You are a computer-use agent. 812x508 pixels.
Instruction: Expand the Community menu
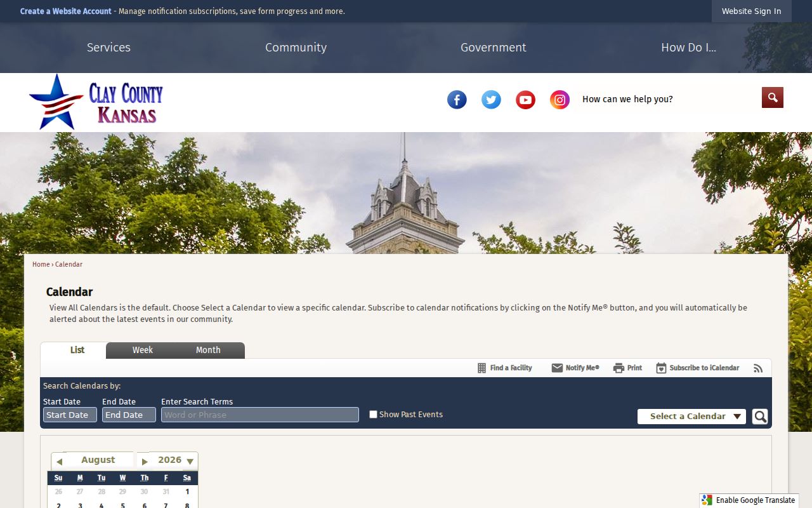[x=296, y=48]
